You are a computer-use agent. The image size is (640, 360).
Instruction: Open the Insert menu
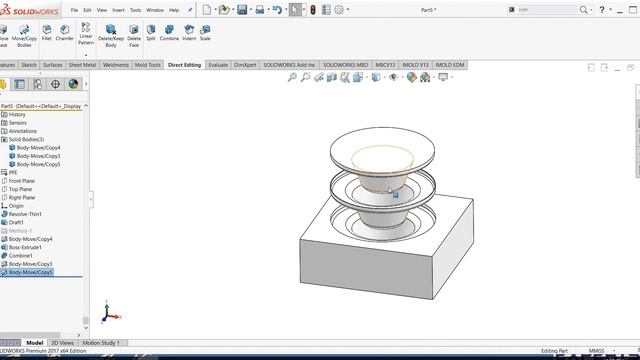[x=118, y=10]
